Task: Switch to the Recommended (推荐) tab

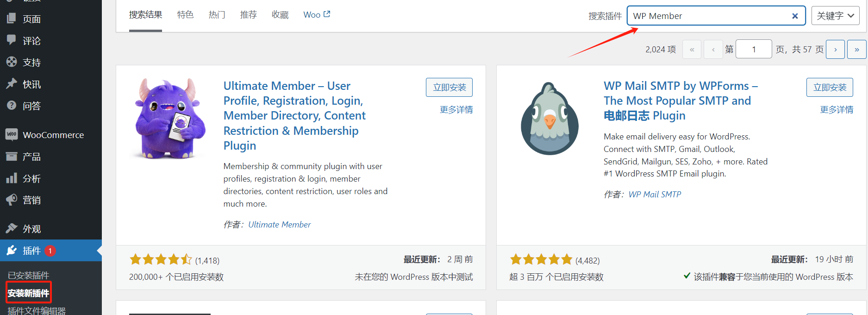Action: [x=248, y=15]
